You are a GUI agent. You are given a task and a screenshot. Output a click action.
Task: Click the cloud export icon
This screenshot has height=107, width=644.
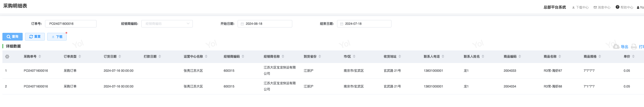coord(616,47)
